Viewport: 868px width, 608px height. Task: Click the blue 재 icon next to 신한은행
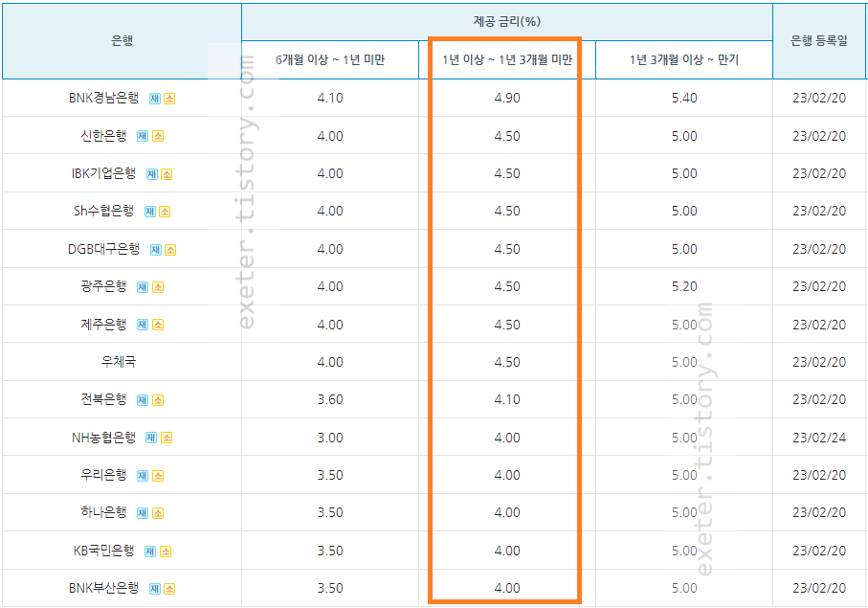point(143,136)
